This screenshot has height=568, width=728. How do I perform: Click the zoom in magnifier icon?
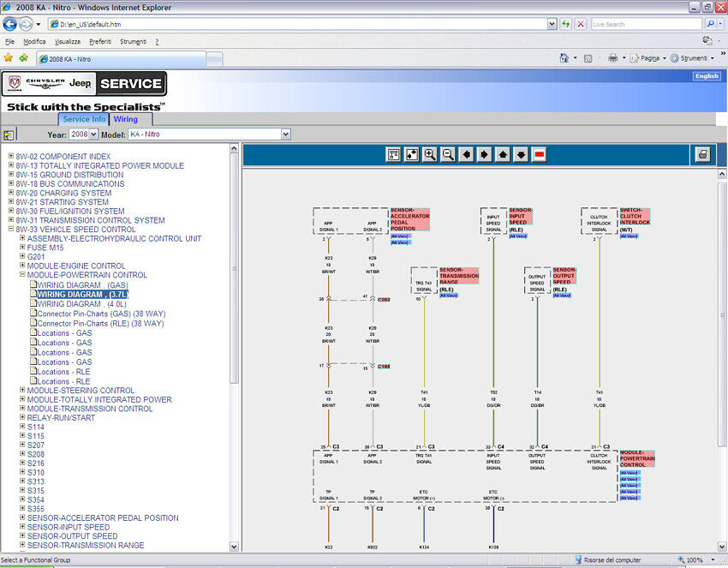coord(430,154)
